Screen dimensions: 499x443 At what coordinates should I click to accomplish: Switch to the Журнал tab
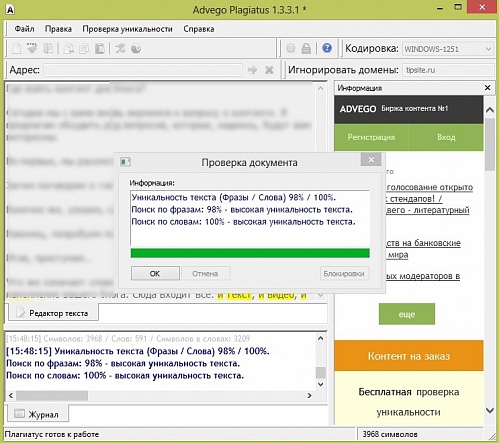pyautogui.click(x=37, y=414)
